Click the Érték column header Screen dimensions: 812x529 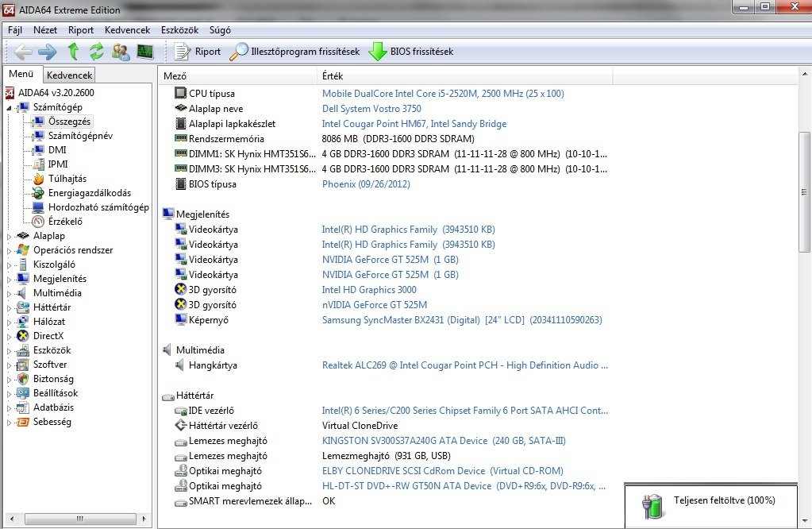[464, 76]
